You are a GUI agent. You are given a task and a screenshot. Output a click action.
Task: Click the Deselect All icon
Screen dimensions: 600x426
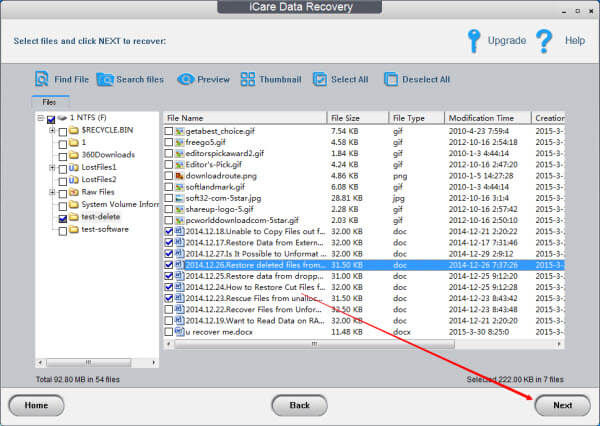(391, 79)
